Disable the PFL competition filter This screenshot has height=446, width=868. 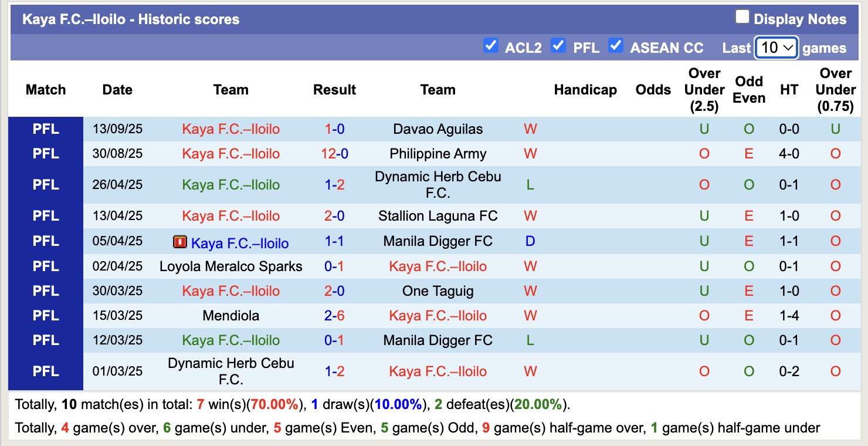click(559, 45)
